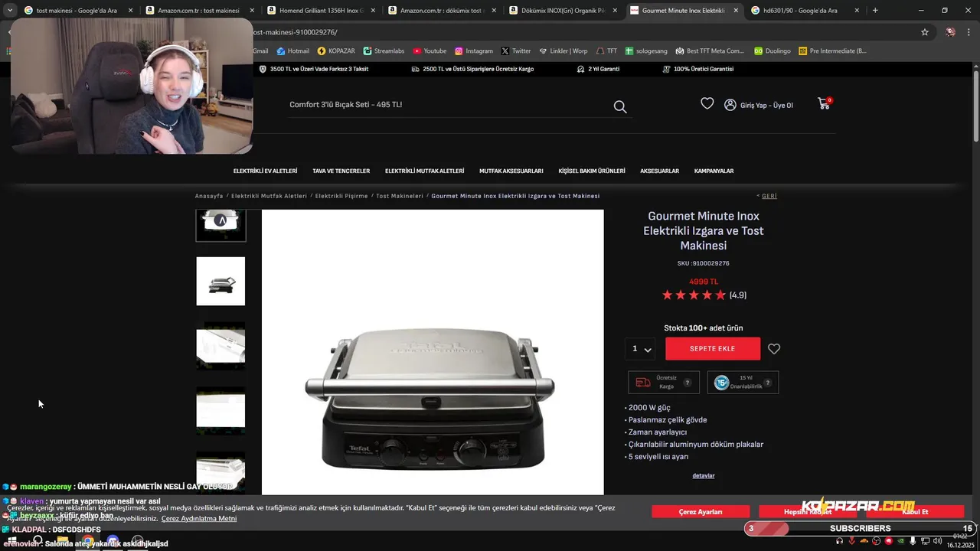Add product to wishlist via heart icon

coord(774,349)
